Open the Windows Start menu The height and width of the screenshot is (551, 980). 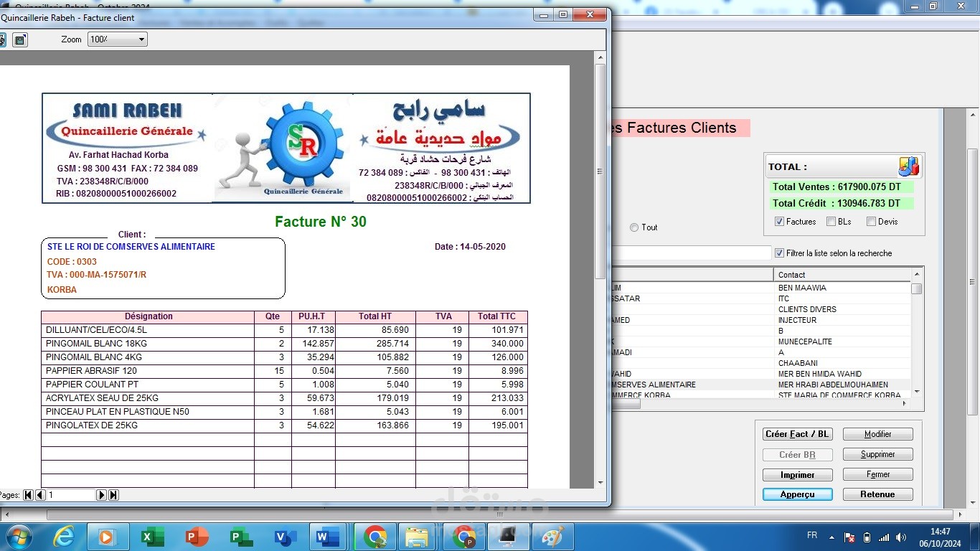point(17,537)
